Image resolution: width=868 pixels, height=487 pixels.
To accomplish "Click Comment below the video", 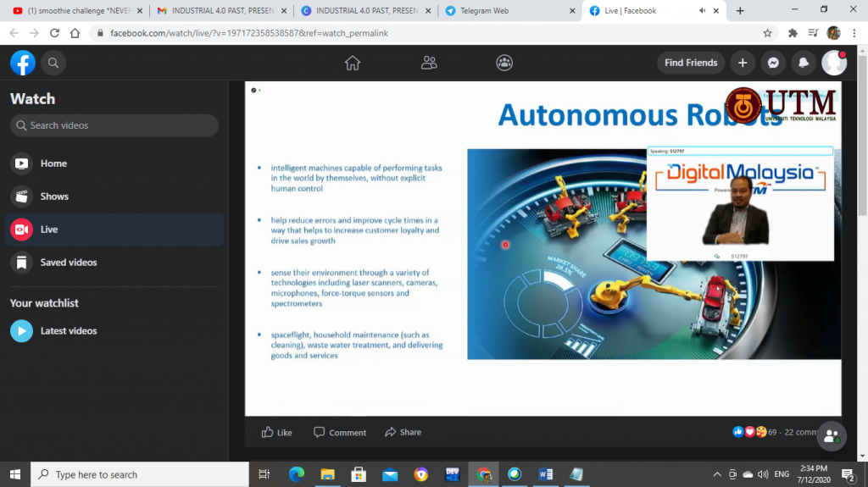I will (x=340, y=432).
